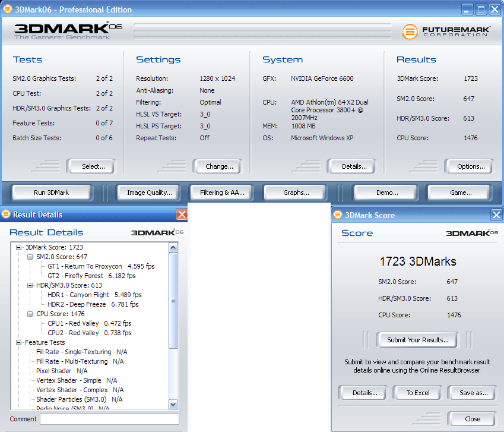Click the Save as... button
The height and width of the screenshot is (432, 504).
[471, 393]
